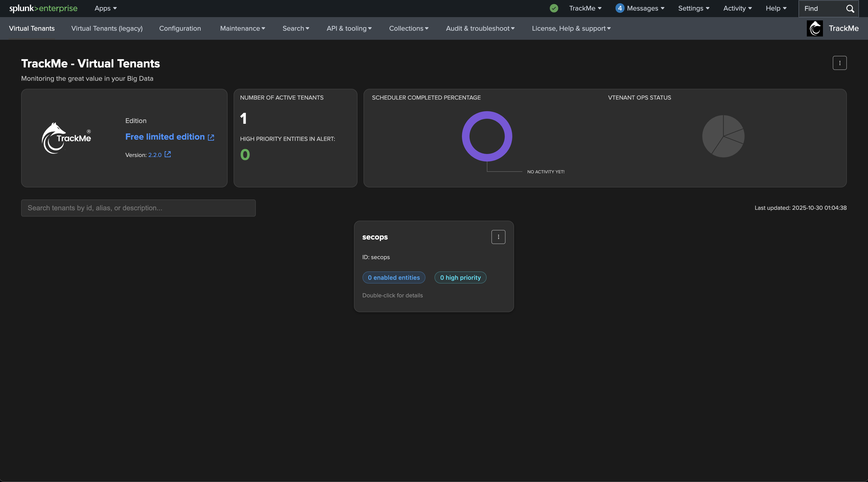The height and width of the screenshot is (482, 868).
Task: Click external link icon next to version
Action: (167, 154)
